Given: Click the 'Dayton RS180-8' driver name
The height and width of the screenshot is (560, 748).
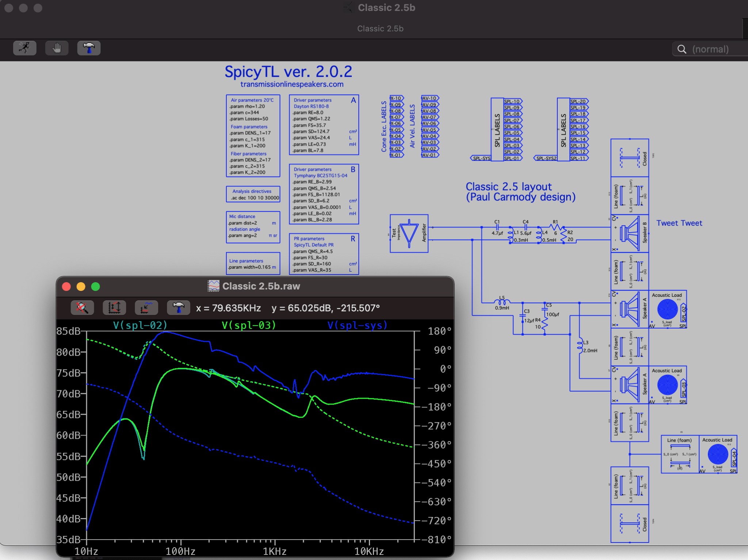Looking at the screenshot, I should tap(311, 106).
